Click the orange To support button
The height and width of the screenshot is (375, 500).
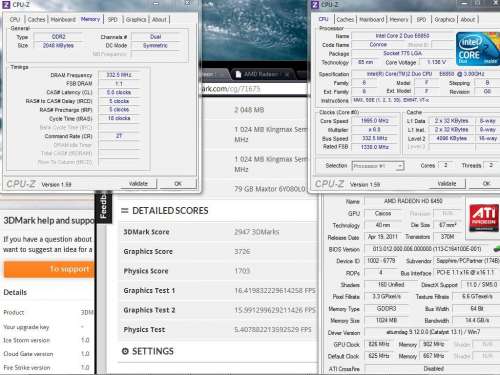pyautogui.click(x=49, y=269)
